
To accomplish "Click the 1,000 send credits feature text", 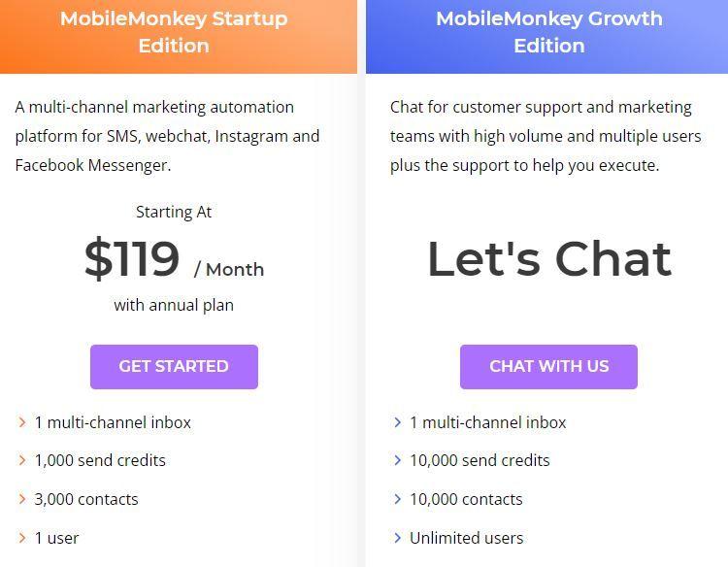I will pos(100,460).
